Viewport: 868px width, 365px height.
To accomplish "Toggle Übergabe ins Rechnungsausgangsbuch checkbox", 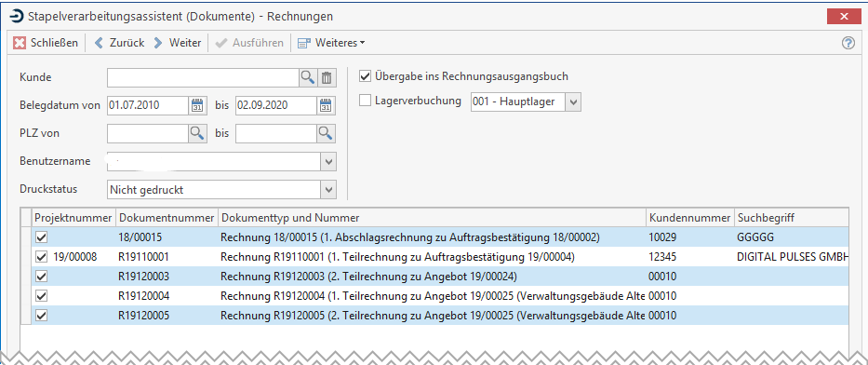I will point(366,76).
